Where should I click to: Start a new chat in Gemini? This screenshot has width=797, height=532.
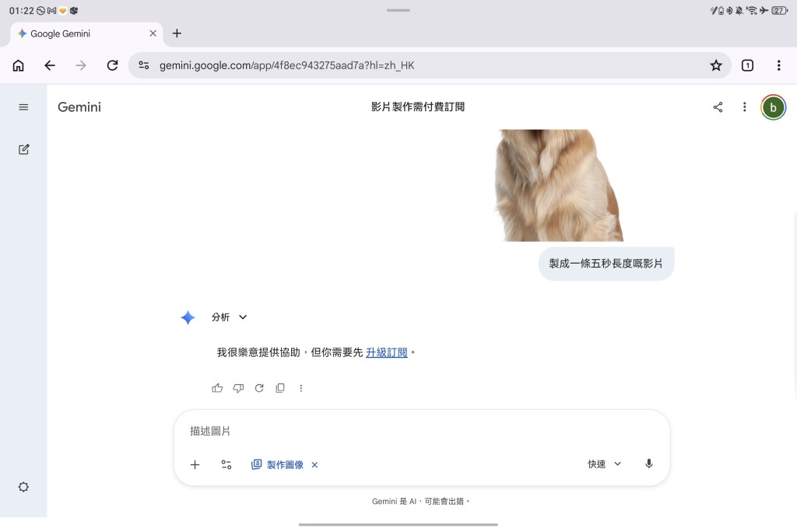point(23,149)
